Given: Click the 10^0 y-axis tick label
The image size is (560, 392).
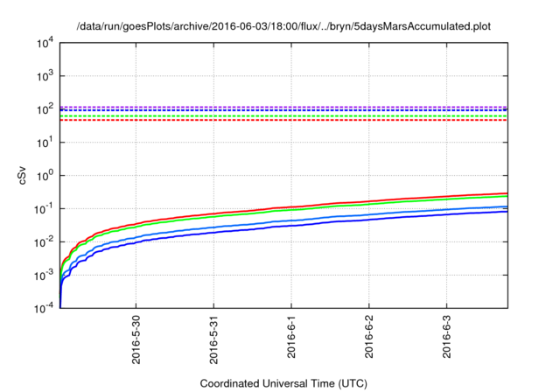Looking at the screenshot, I should (43, 176).
